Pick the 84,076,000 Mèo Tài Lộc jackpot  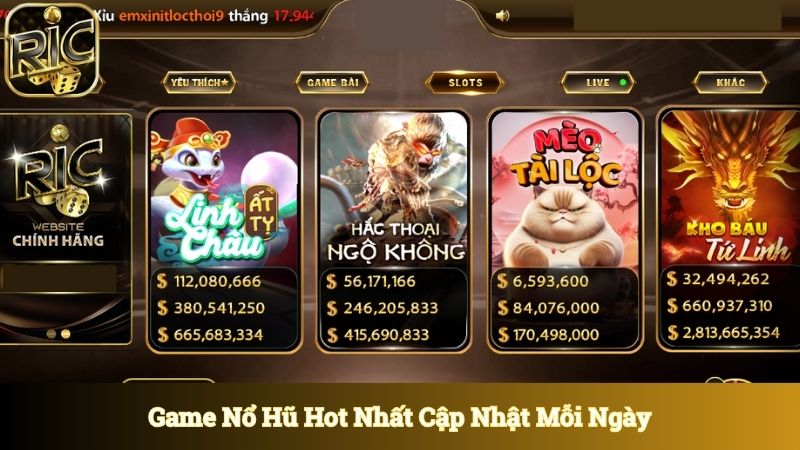(549, 308)
